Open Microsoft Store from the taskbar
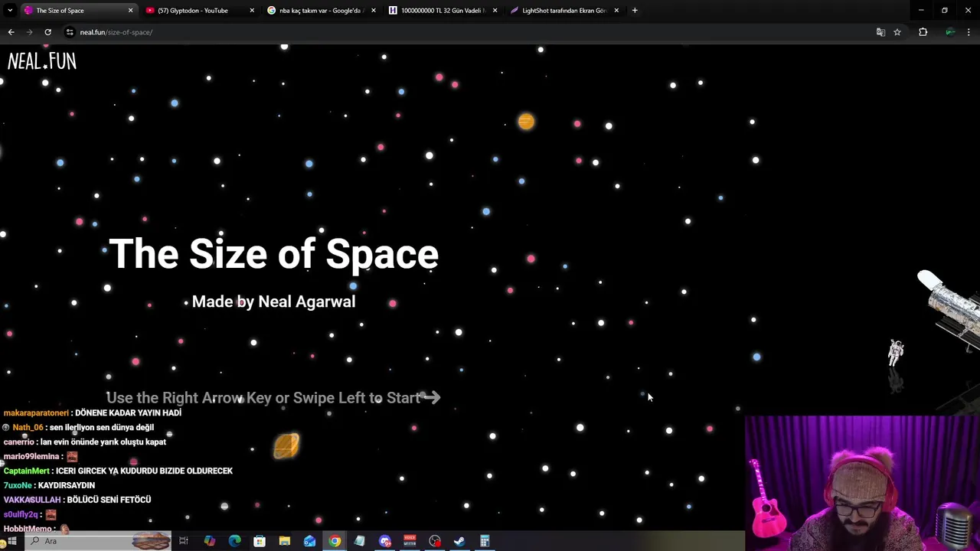Image resolution: width=980 pixels, height=551 pixels. click(260, 541)
